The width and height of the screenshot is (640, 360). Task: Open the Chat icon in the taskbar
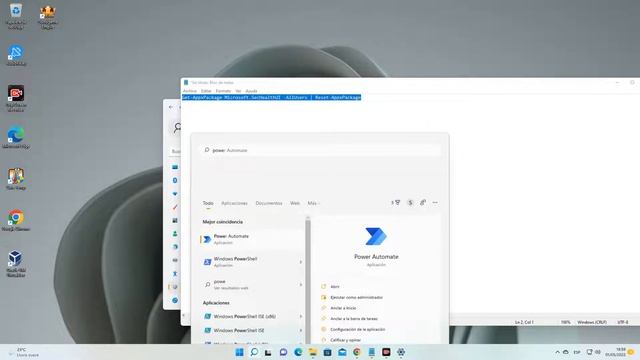283,352
